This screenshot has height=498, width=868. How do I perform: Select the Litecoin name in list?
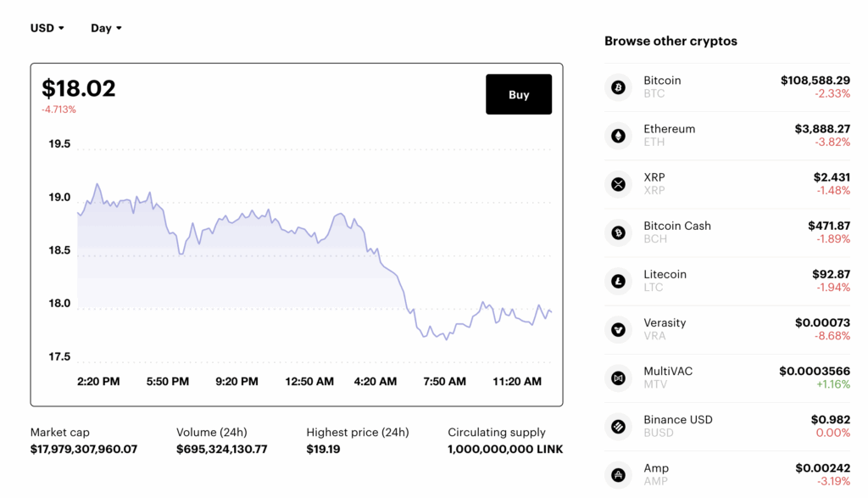click(665, 274)
